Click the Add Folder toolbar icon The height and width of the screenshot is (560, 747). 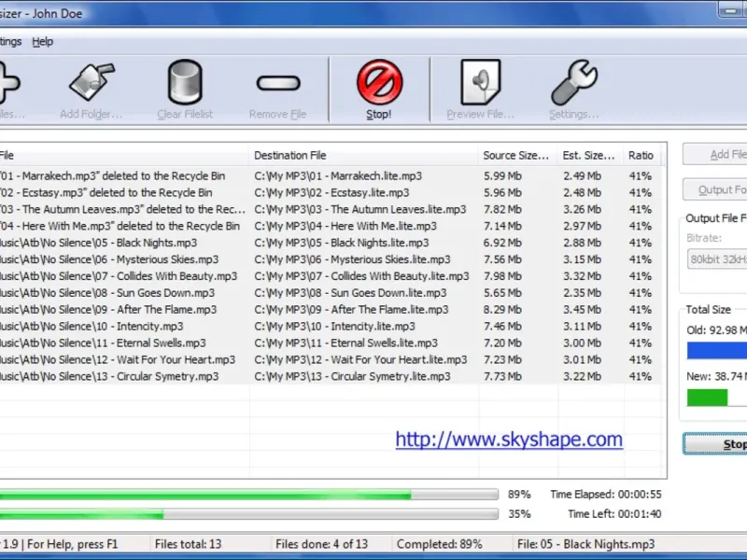tap(92, 82)
